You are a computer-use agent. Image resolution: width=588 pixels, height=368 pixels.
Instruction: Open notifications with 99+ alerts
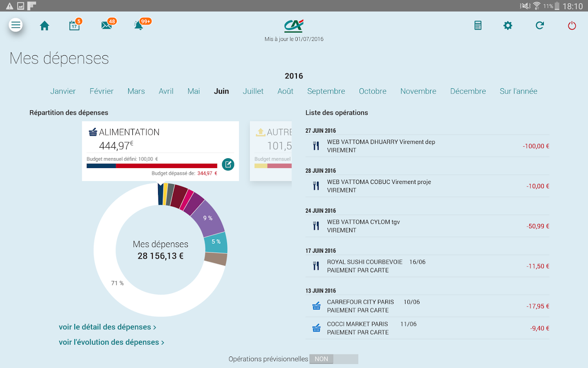[139, 25]
